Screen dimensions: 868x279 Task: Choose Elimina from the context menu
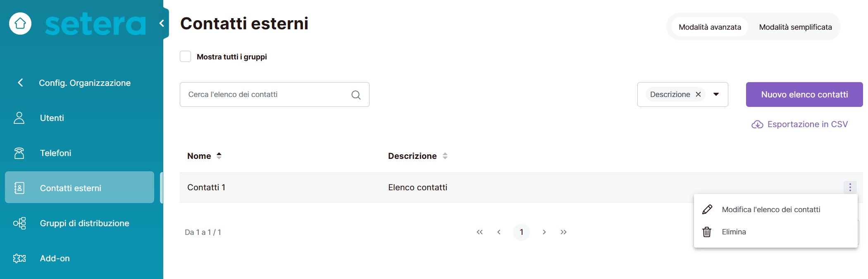(x=734, y=232)
